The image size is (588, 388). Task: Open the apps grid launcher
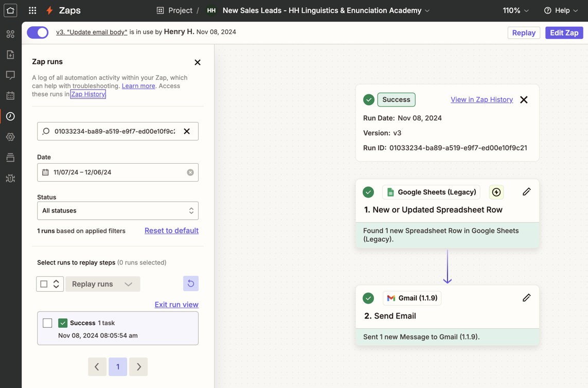click(32, 10)
